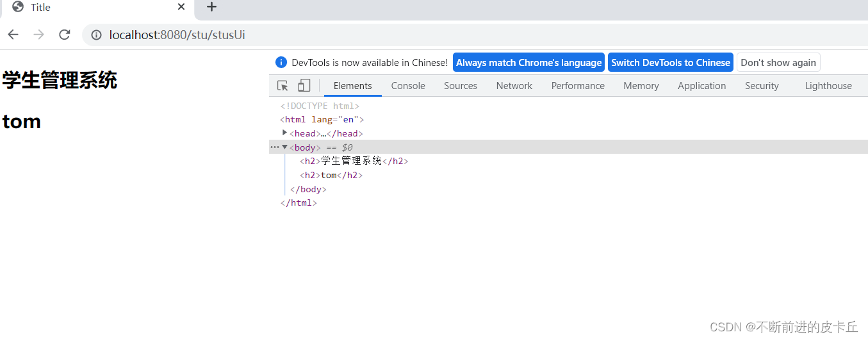Select the closing </body> tag line
This screenshot has height=339, width=868.
308,189
